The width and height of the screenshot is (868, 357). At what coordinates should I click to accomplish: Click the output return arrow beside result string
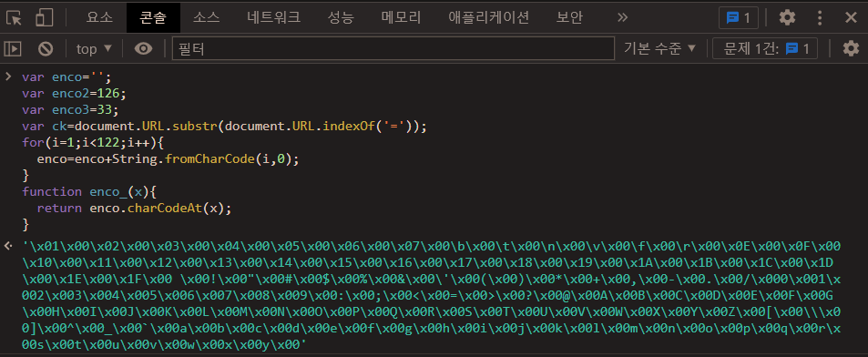[x=8, y=245]
